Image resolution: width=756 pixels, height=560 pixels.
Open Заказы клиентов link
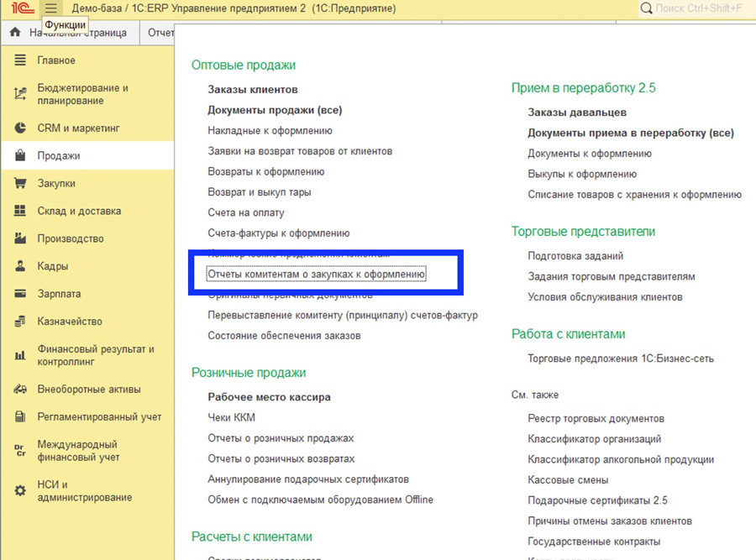click(253, 90)
